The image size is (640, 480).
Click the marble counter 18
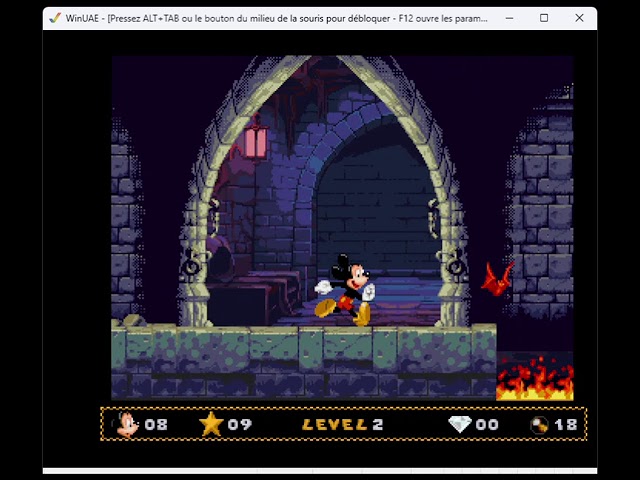[x=566, y=424]
